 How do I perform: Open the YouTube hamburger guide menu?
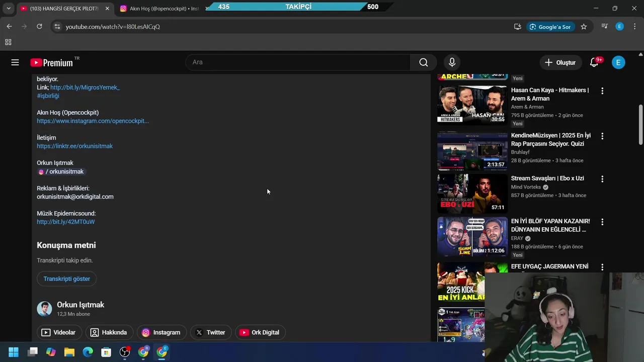coord(15,62)
